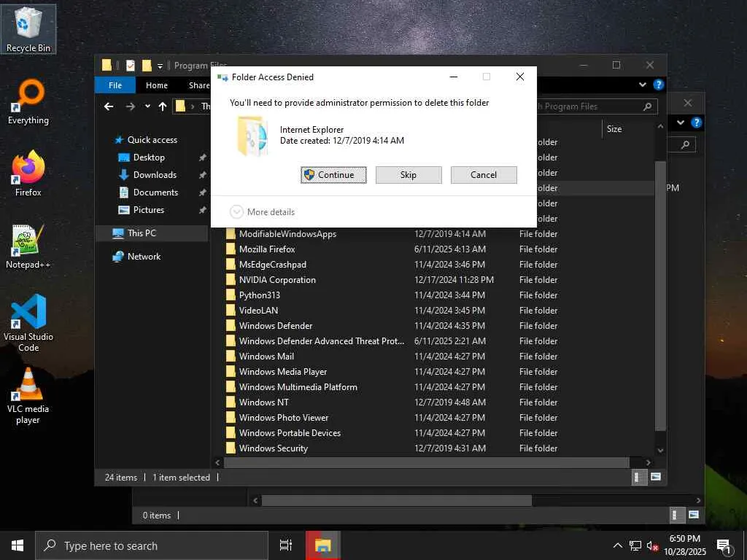Click the Windows Start button
747x560 pixels.
click(18, 545)
